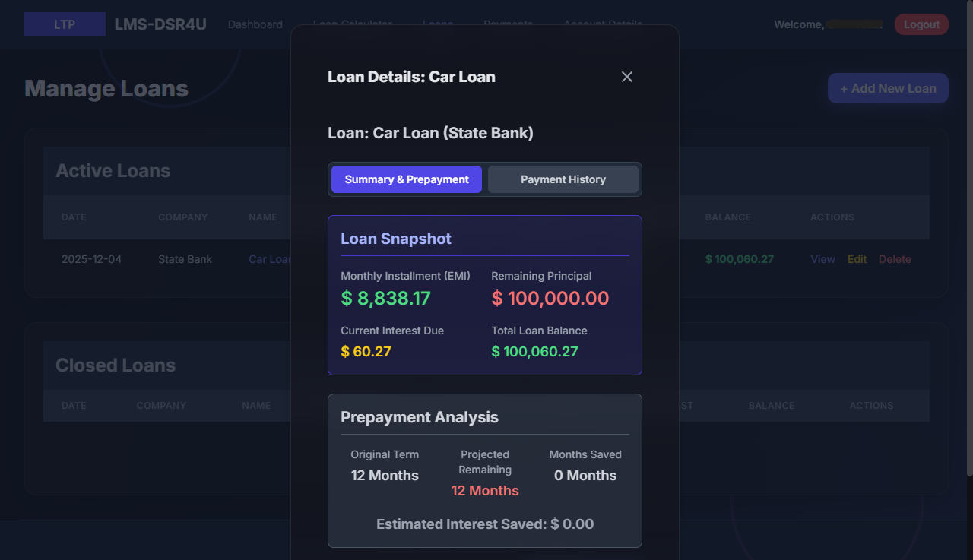The height and width of the screenshot is (560, 973).
Task: Log out of the application
Action: 921,24
